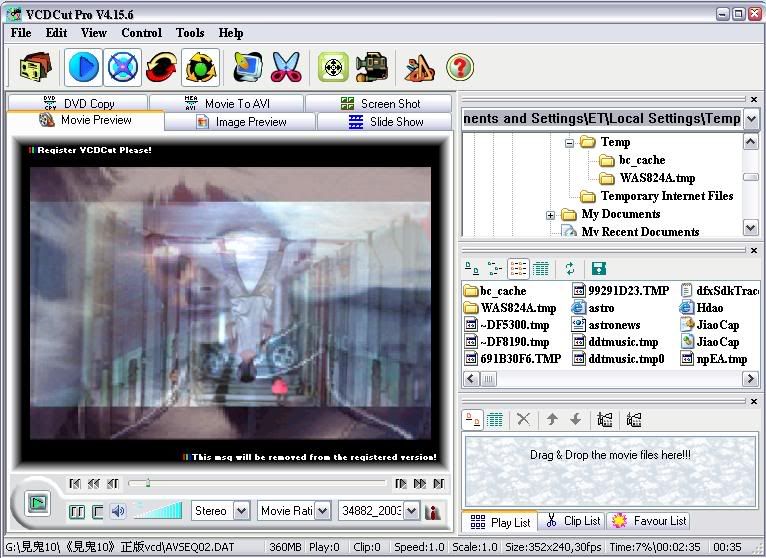Switch file list to large icons view
Viewport: 766px width, 558px height.
(x=471, y=268)
